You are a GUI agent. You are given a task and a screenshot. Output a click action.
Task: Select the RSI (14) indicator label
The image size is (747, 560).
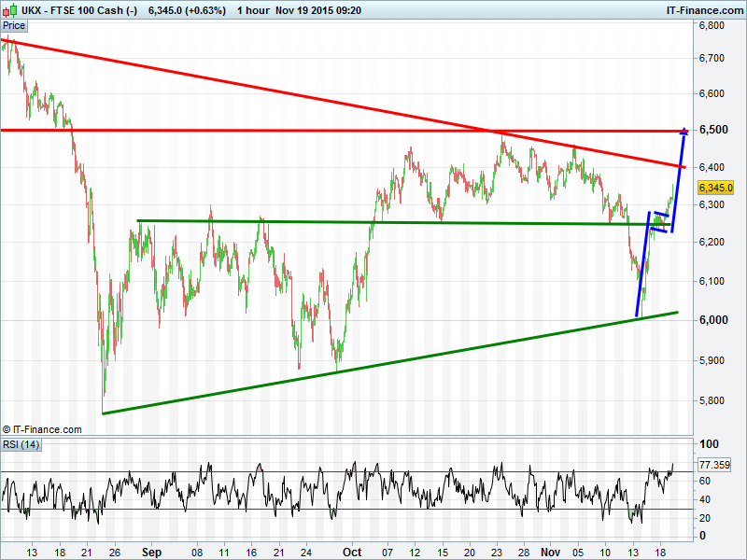click(21, 443)
